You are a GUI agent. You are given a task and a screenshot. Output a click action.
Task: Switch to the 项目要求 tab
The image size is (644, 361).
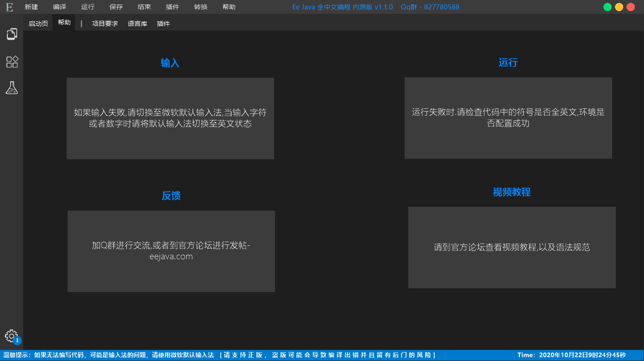tap(105, 23)
